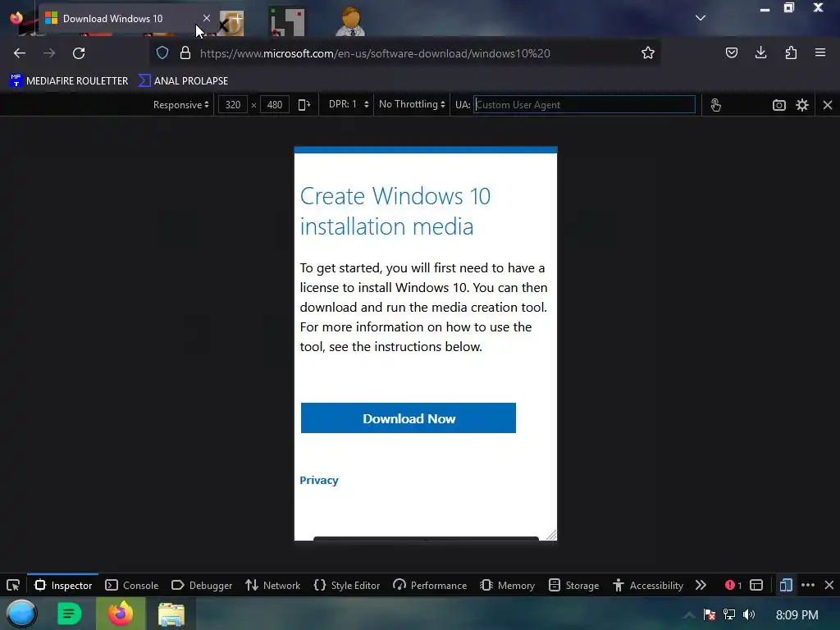Click the network tray icon
Image resolution: width=840 pixels, height=630 pixels.
[x=729, y=614]
